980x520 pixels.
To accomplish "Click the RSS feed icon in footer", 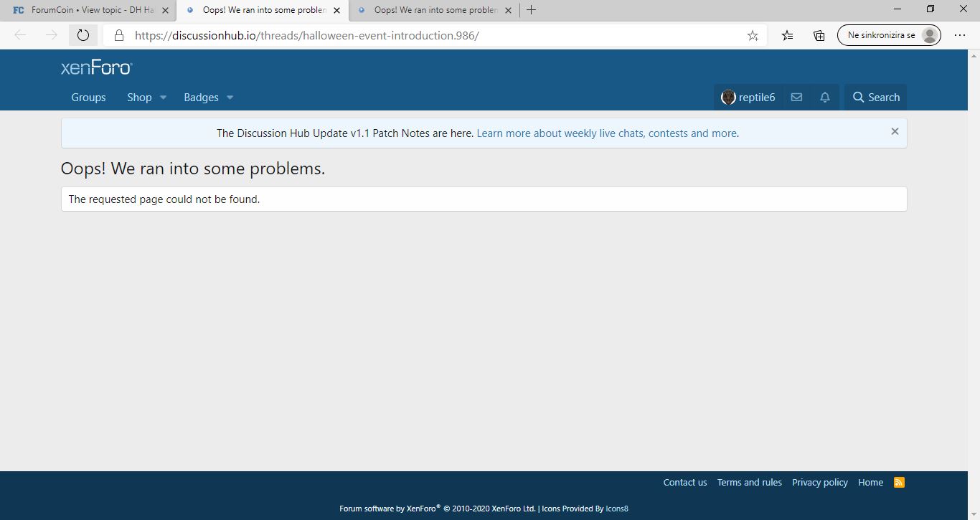I will click(x=899, y=482).
